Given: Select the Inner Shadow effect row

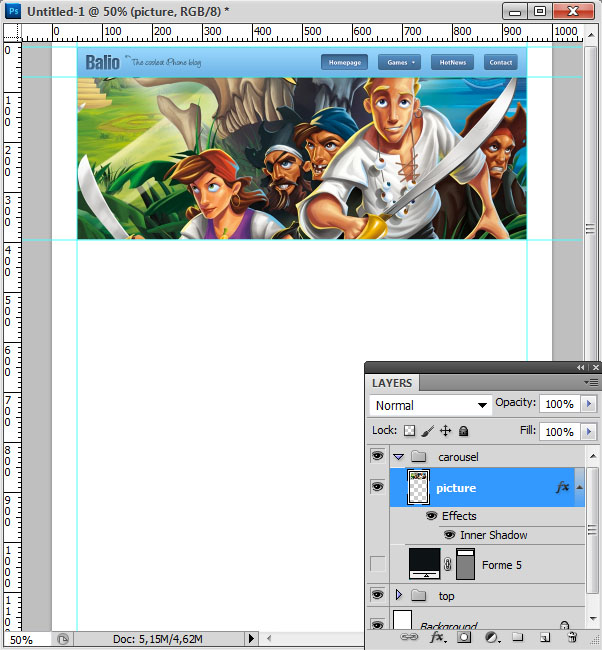Looking at the screenshot, I should click(x=493, y=535).
